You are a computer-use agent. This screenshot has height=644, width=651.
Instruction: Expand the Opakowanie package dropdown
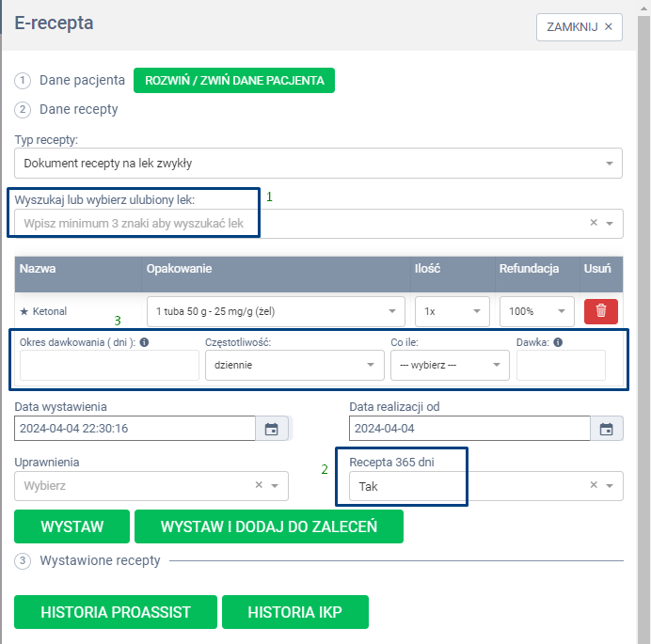pyautogui.click(x=391, y=311)
